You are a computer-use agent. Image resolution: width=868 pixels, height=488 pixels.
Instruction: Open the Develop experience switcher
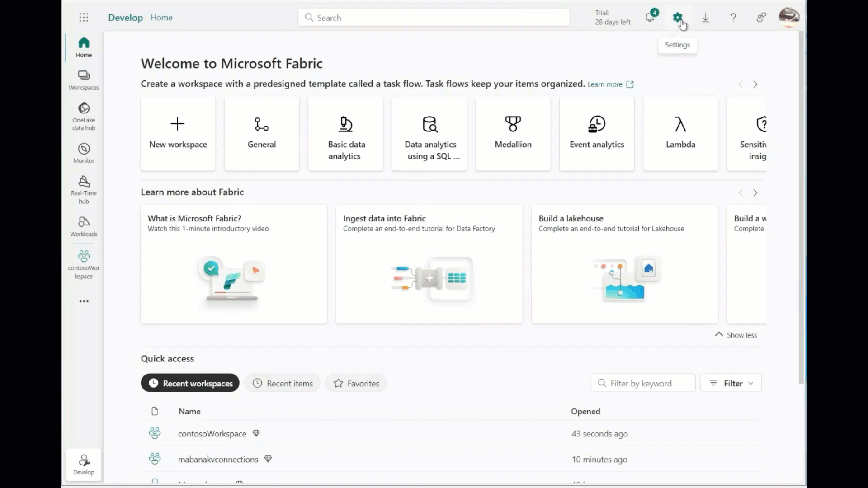point(84,465)
